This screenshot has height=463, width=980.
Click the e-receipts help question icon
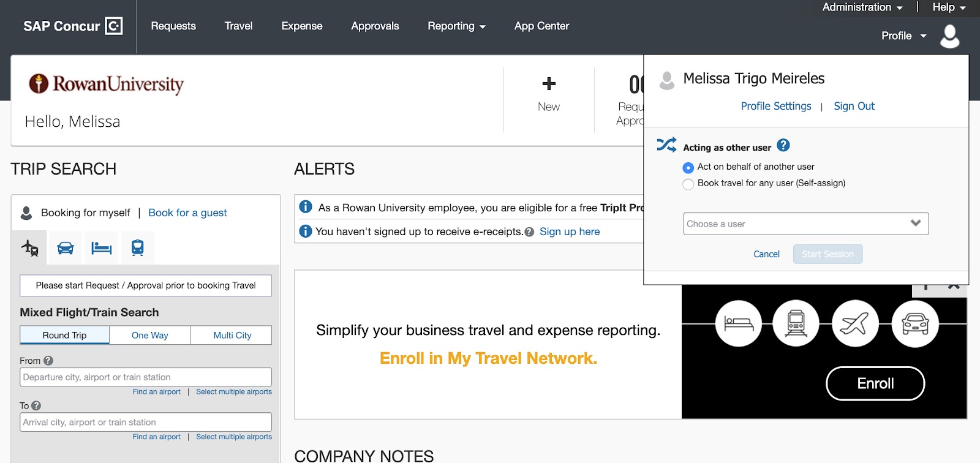coord(529,231)
